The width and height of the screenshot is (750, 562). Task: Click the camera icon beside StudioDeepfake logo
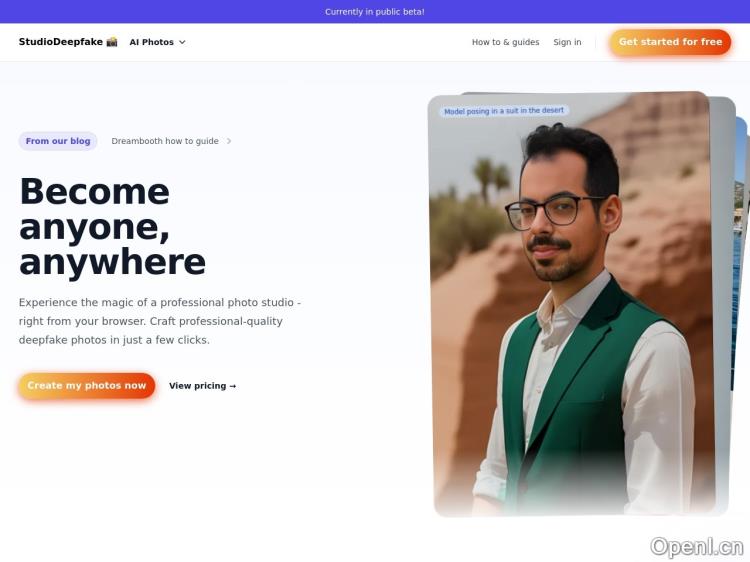112,42
